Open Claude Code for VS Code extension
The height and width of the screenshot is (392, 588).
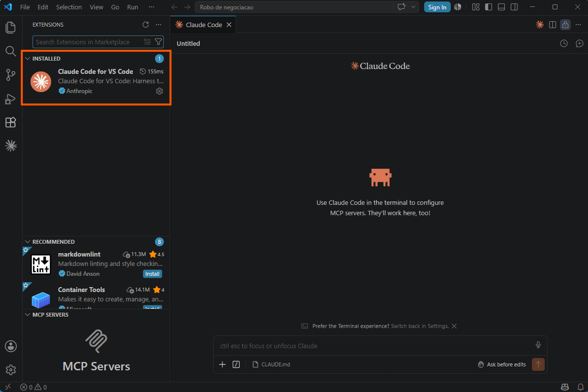tap(96, 81)
